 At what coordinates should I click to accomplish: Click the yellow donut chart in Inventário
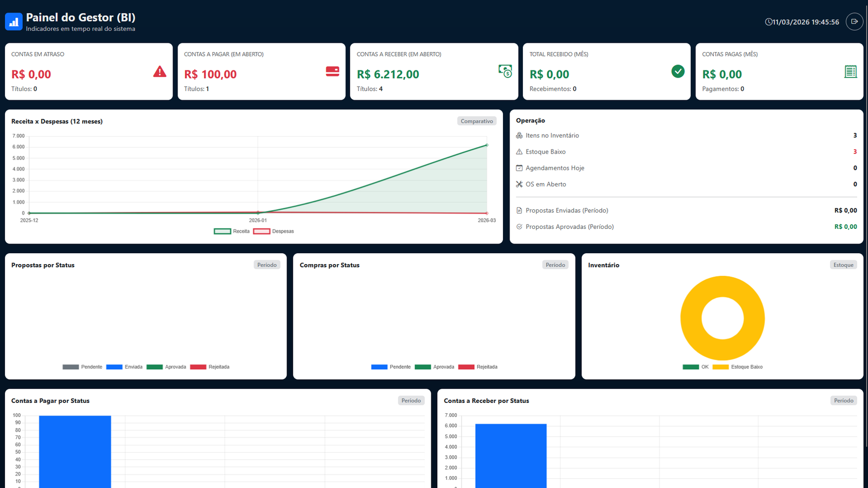tap(722, 286)
